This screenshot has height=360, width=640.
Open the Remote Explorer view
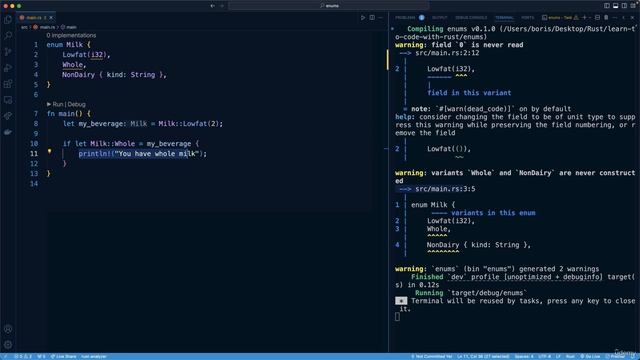coord(8,100)
